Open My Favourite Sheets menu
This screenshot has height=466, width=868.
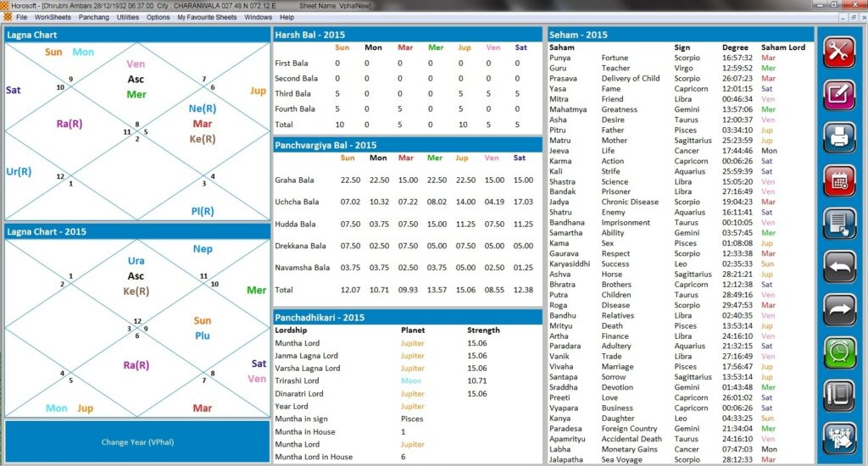click(x=207, y=17)
